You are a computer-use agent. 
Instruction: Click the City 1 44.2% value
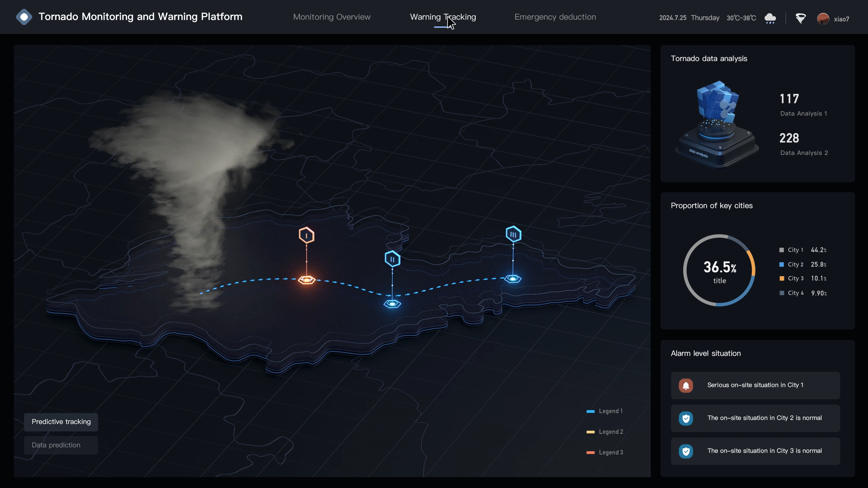click(818, 250)
